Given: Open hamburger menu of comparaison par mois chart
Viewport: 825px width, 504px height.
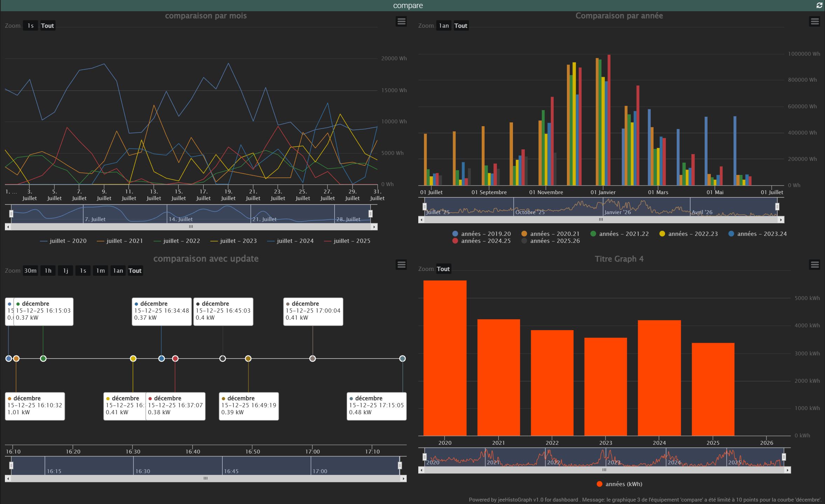Looking at the screenshot, I should click(x=401, y=22).
